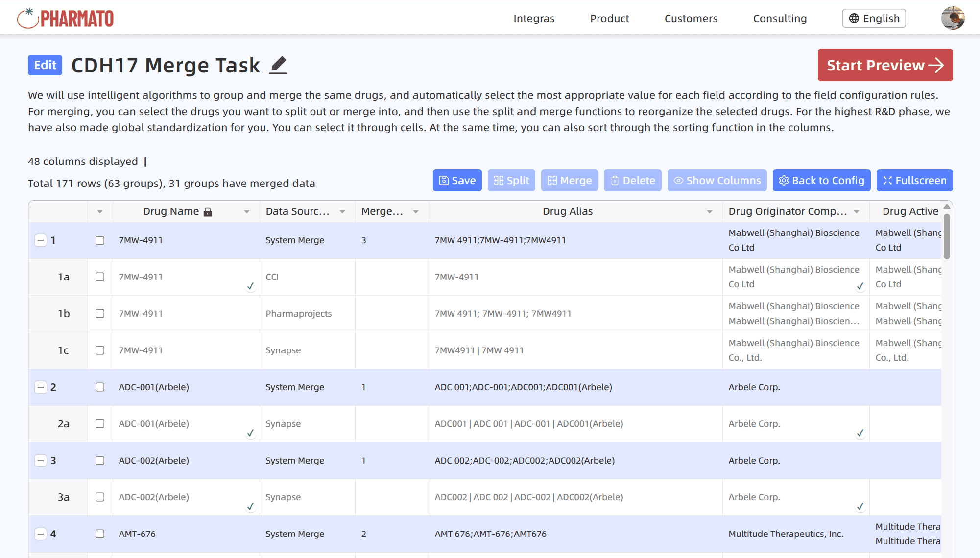Click Back to Config gear button
Screen dimensions: 980x558
tap(821, 181)
